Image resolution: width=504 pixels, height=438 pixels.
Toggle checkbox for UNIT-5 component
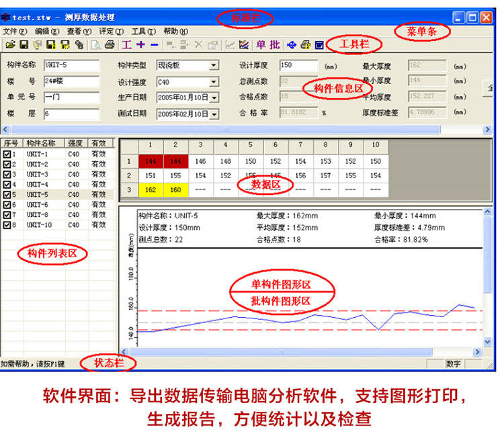[x=7, y=195]
